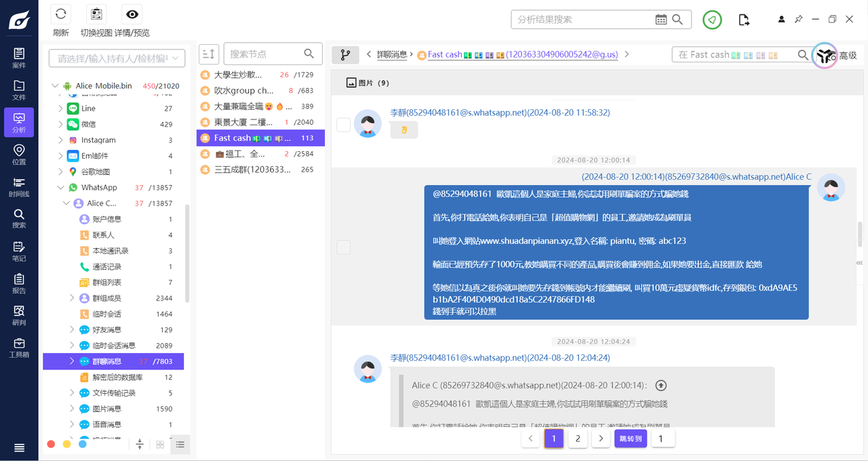This screenshot has width=868, height=461.
Task: Click the magnifier in 分析结果搜索 box
Action: 677,20
